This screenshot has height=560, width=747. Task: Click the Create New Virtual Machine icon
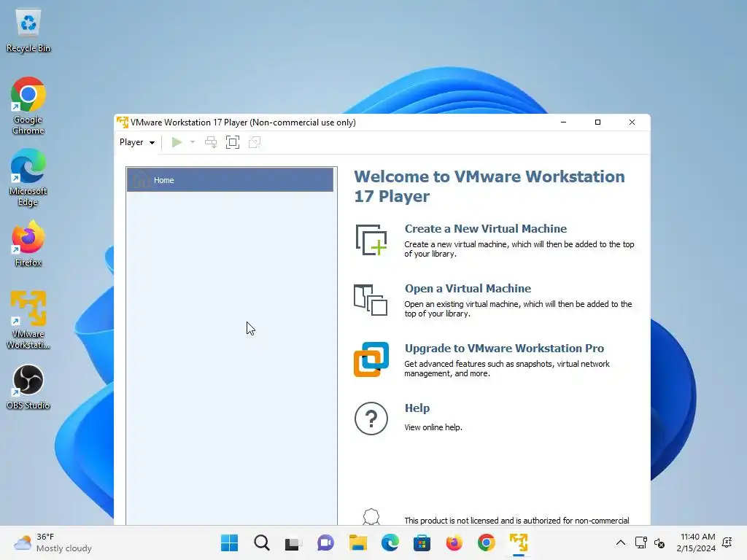371,240
